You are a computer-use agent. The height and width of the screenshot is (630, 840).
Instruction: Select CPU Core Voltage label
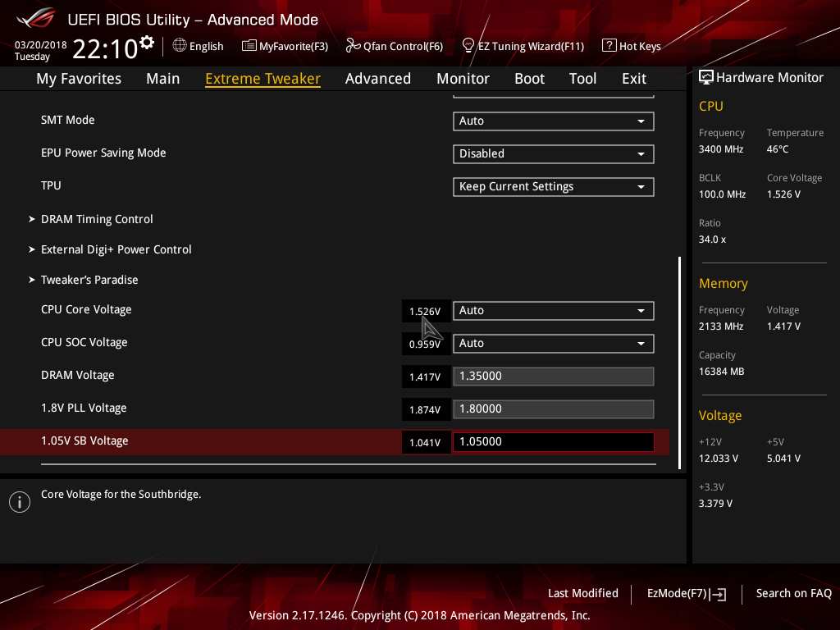86,309
